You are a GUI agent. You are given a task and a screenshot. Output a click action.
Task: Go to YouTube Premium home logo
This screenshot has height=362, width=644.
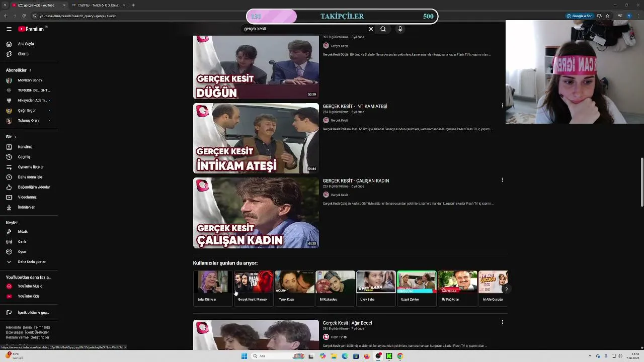point(33,29)
